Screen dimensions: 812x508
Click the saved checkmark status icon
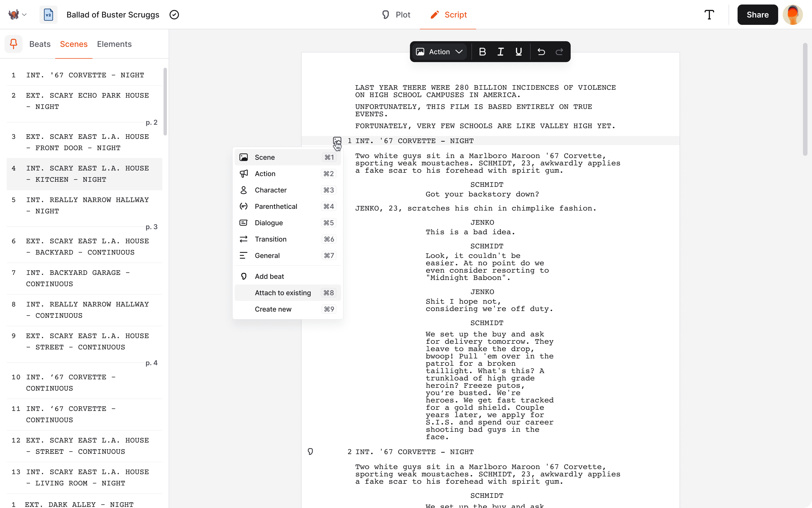coord(174,15)
